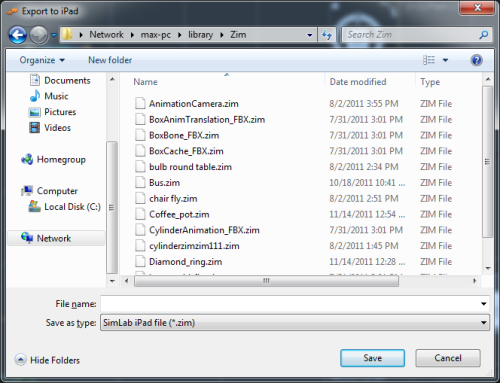Select file name AnimationCamera.zim

pos(194,104)
